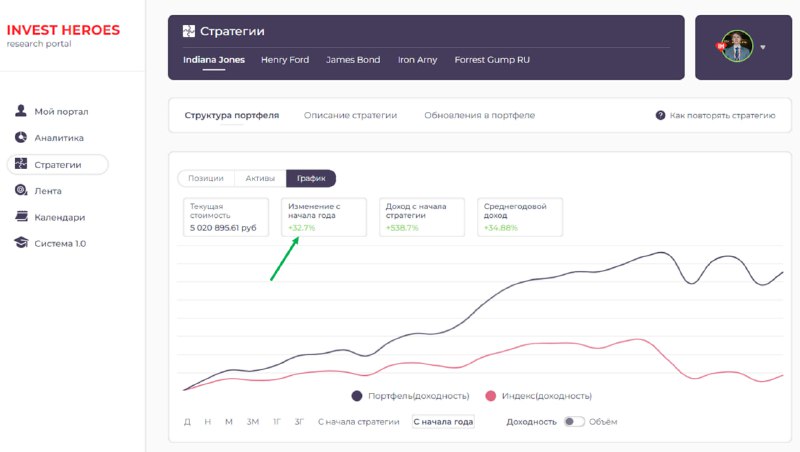Click the Лента target icon
The width and height of the screenshot is (800, 452).
(21, 190)
